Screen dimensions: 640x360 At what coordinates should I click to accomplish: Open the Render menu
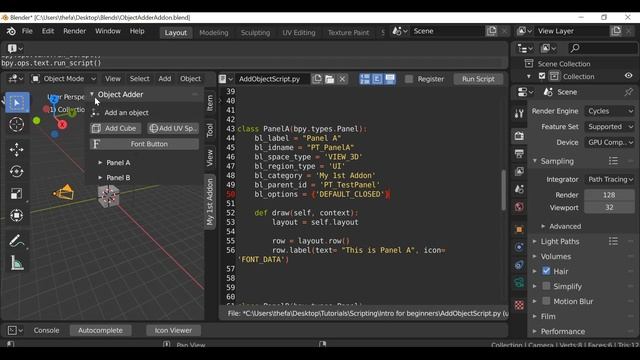(75, 31)
